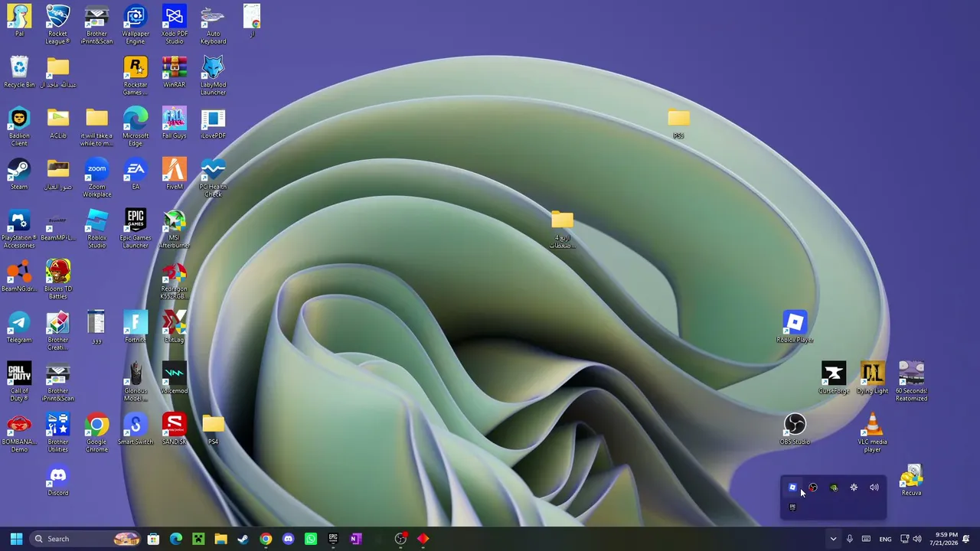Open WhatsApp from the taskbar
The height and width of the screenshot is (551, 980).
[x=310, y=539]
